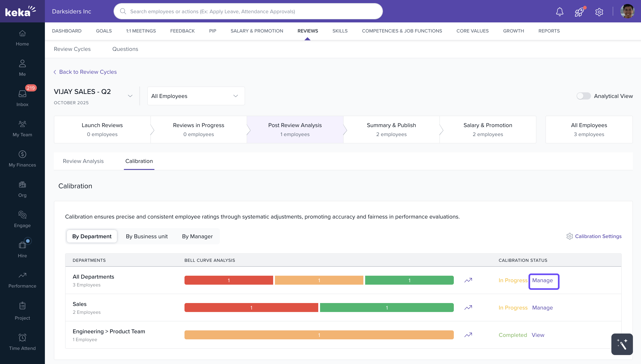Viewport: 641px width, 364px height.
Task: Expand the All Employees dropdown
Action: click(x=196, y=96)
